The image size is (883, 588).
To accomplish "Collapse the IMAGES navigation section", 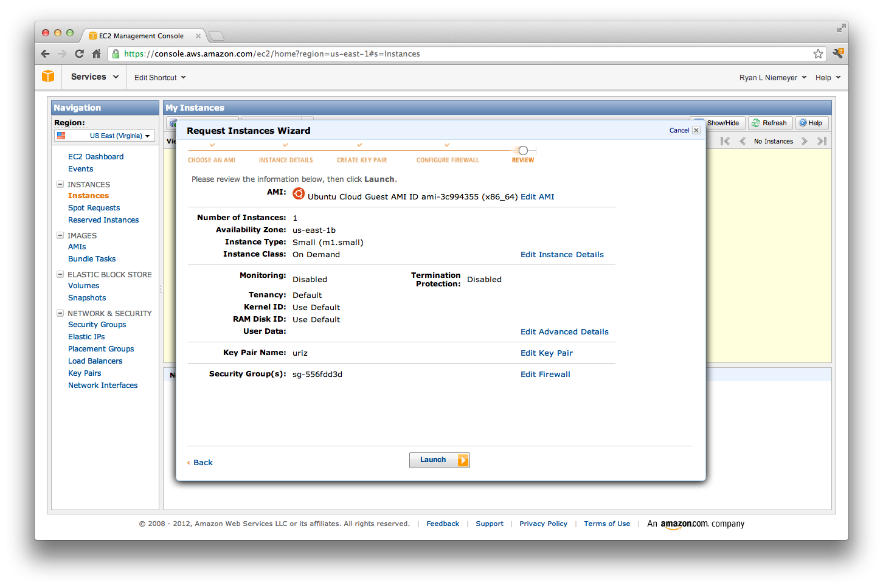I will click(60, 235).
